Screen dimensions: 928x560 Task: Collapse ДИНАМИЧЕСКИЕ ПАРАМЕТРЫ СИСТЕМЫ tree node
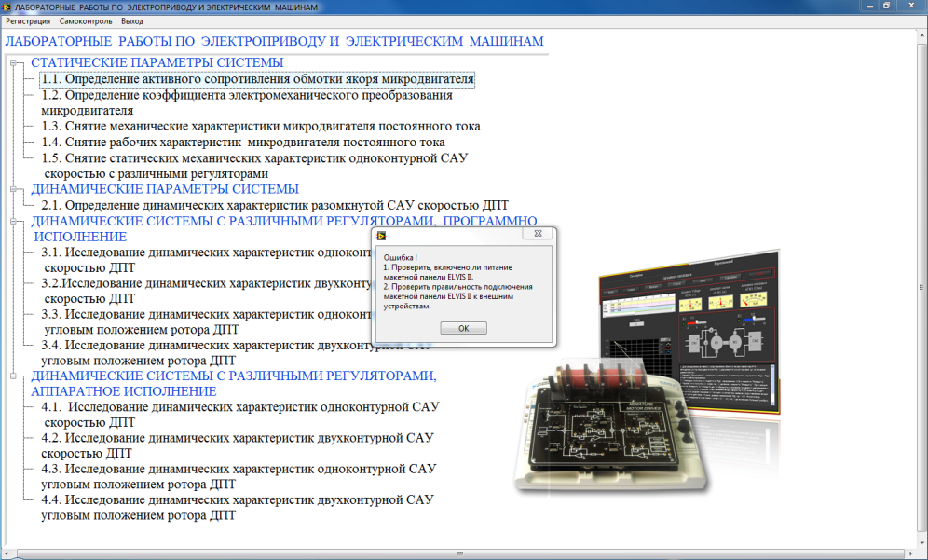click(14, 189)
